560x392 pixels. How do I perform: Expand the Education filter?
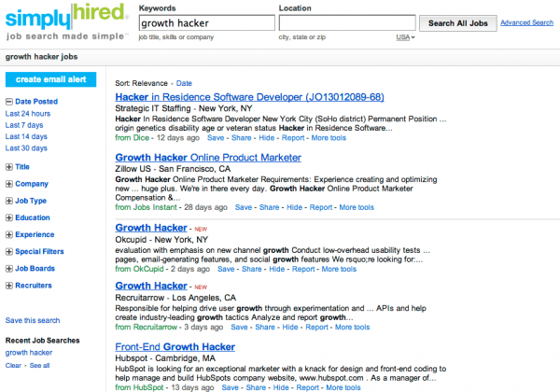(x=9, y=217)
